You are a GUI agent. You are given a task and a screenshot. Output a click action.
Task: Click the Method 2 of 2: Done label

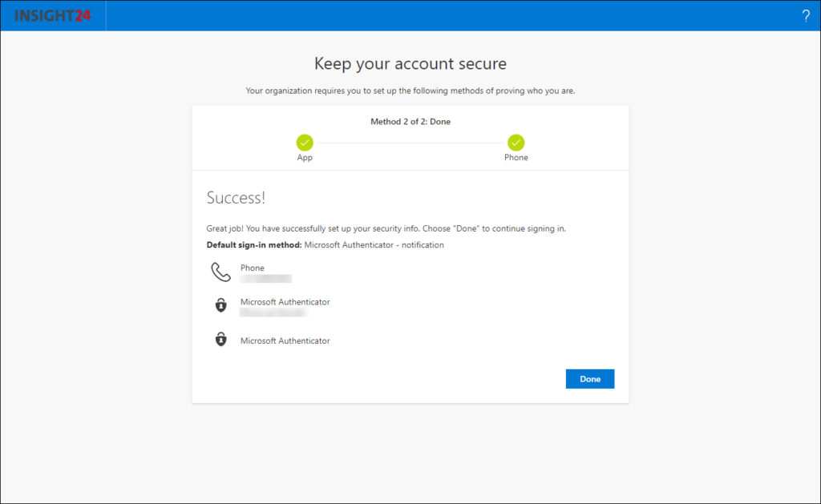click(410, 121)
